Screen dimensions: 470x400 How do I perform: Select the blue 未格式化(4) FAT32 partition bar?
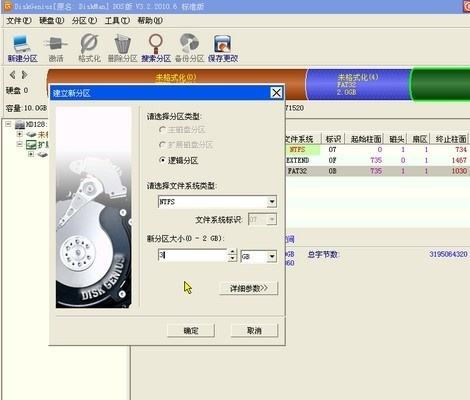(358, 84)
